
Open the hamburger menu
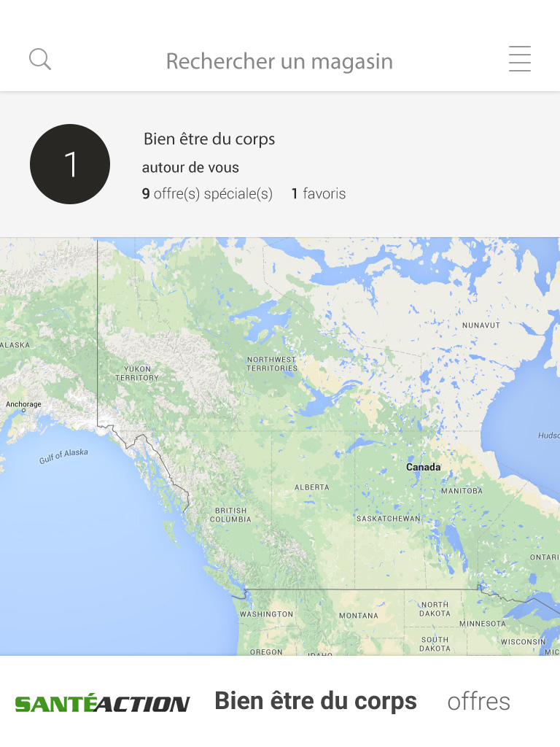(x=519, y=59)
